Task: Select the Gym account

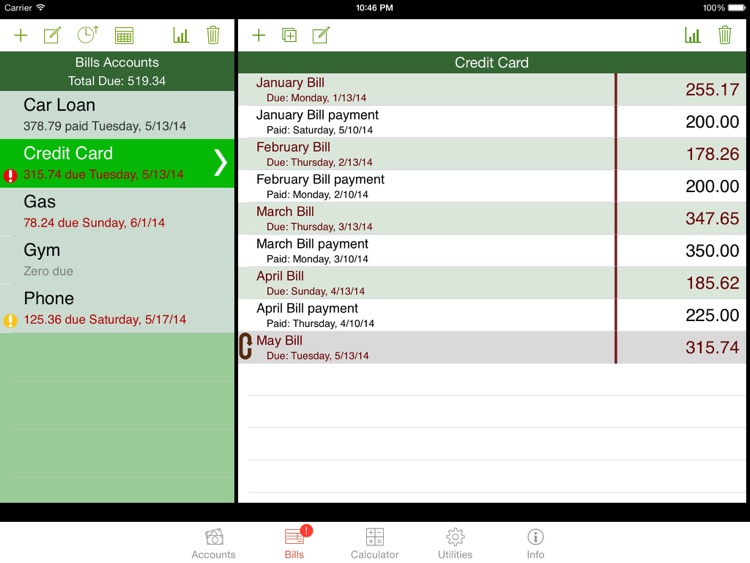Action: (x=117, y=260)
